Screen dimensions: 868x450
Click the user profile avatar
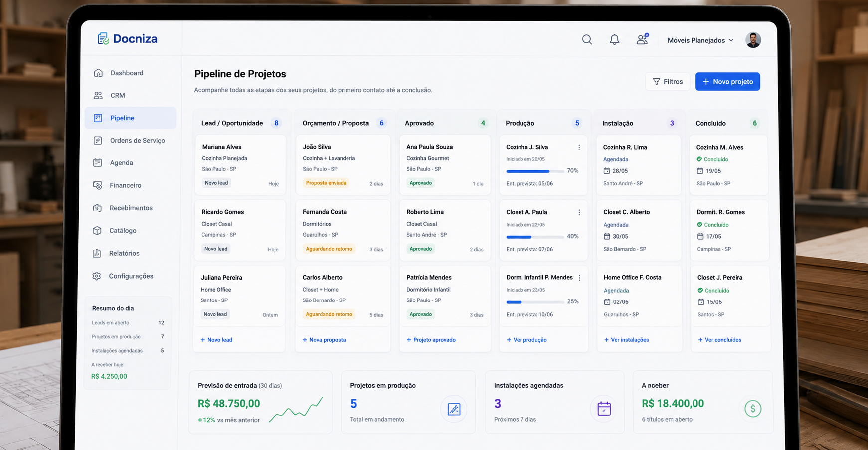(753, 40)
